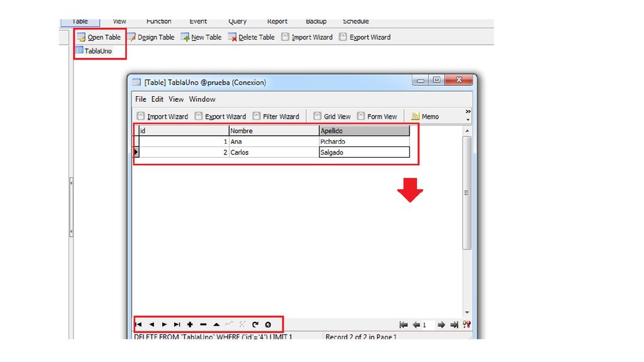Delete the current record with the minus icon
Viewport: 644px width, 362px height.
pyautogui.click(x=203, y=325)
